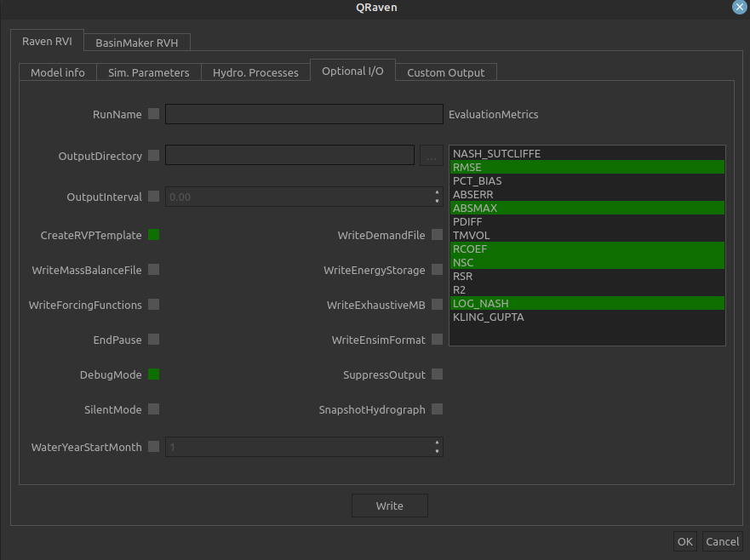Disable the DebugMode checkbox
The image size is (750, 560).
(153, 374)
